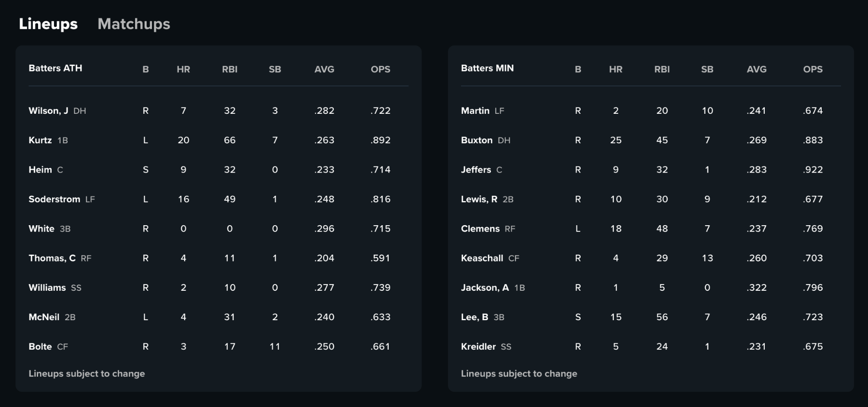Screen dimensions: 868x407
Task: Click Lee, B 3B player name
Action: pyautogui.click(x=483, y=317)
